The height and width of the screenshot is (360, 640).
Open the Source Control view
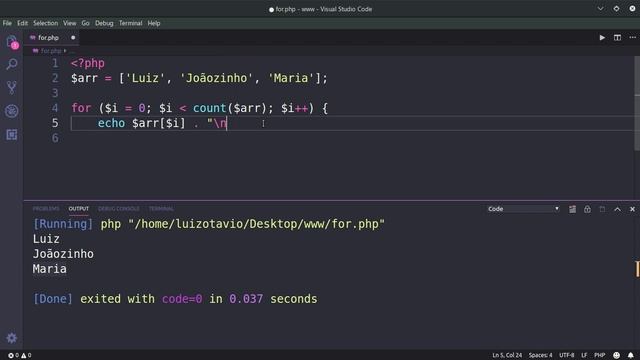(11, 87)
